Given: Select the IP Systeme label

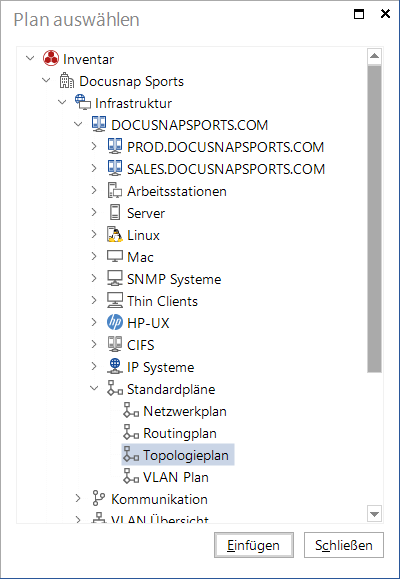Looking at the screenshot, I should pyautogui.click(x=161, y=367).
